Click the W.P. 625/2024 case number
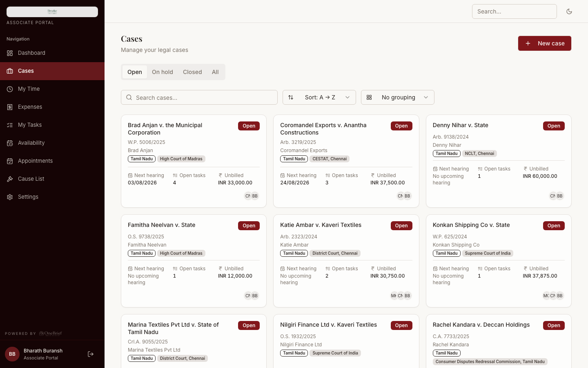The image size is (588, 368). tap(450, 237)
